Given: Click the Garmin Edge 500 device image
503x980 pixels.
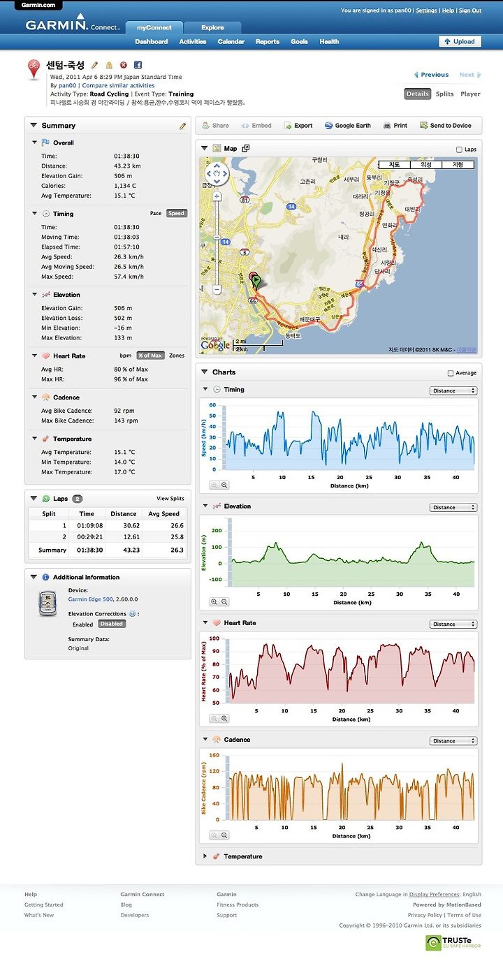Looking at the screenshot, I should coord(47,603).
